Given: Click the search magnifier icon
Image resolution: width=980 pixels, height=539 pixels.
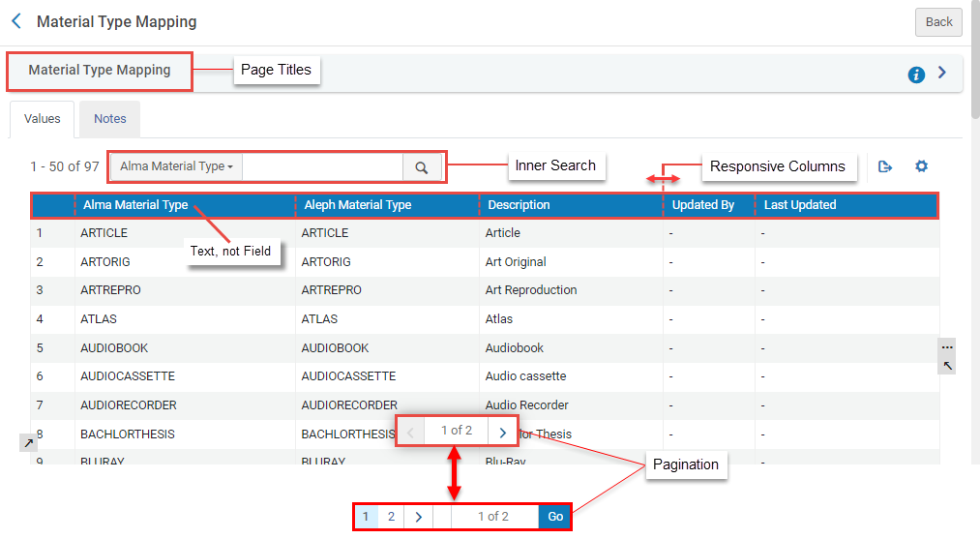Looking at the screenshot, I should click(422, 167).
